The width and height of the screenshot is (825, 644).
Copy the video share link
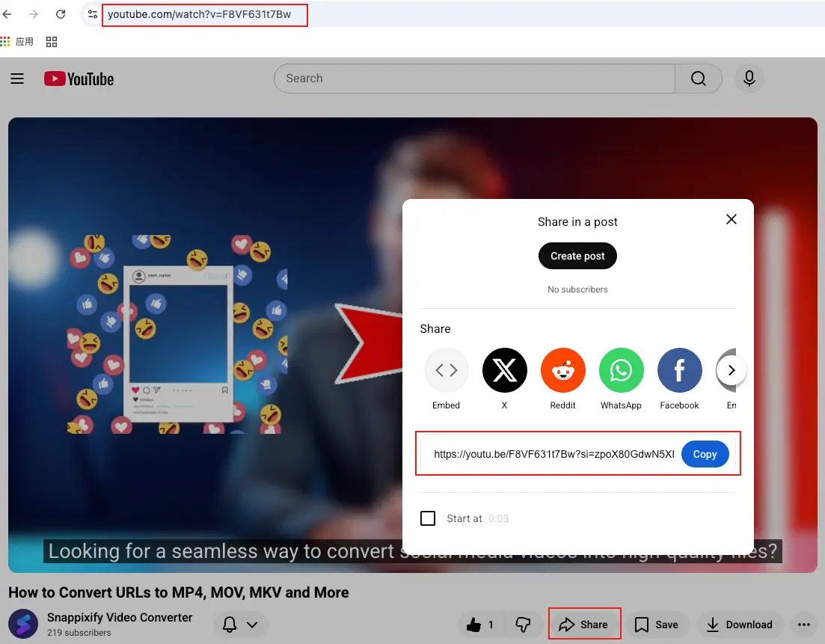[705, 454]
